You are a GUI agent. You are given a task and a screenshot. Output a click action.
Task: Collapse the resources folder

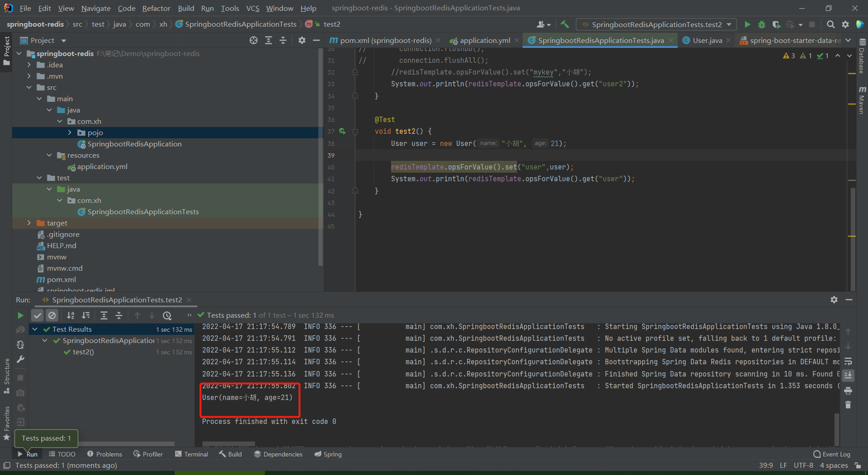coord(49,155)
